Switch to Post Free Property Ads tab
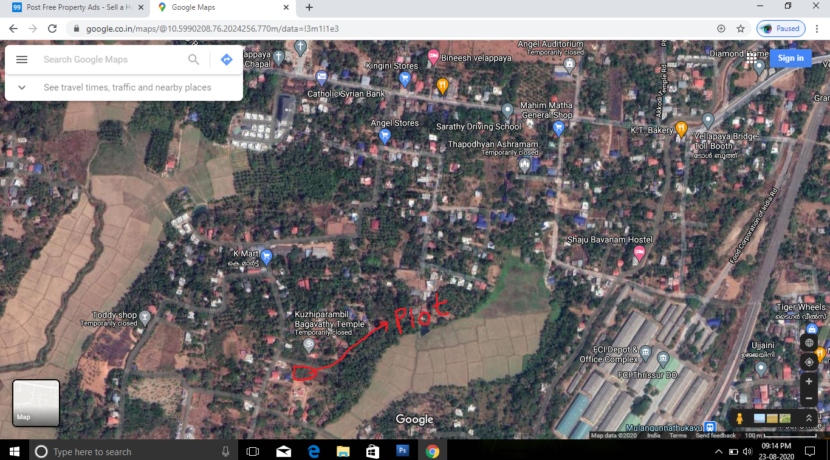The width and height of the screenshot is (830, 460). [x=70, y=7]
